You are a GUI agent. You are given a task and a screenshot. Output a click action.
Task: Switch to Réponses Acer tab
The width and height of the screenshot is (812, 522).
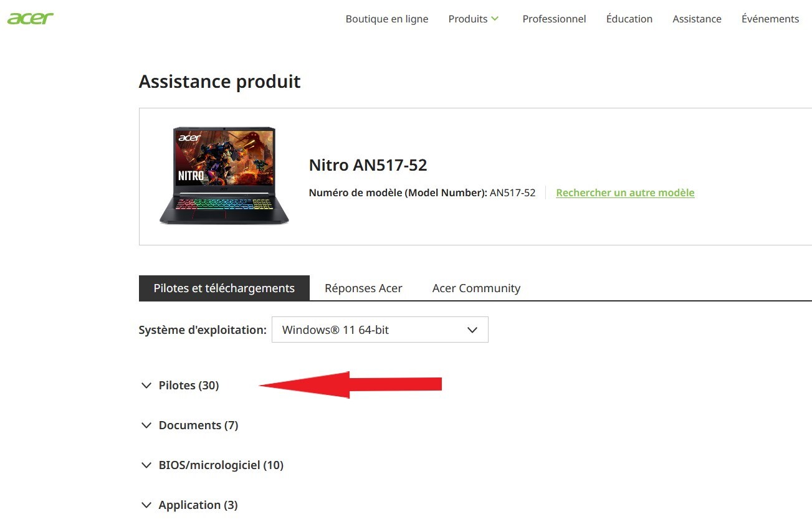pyautogui.click(x=363, y=288)
